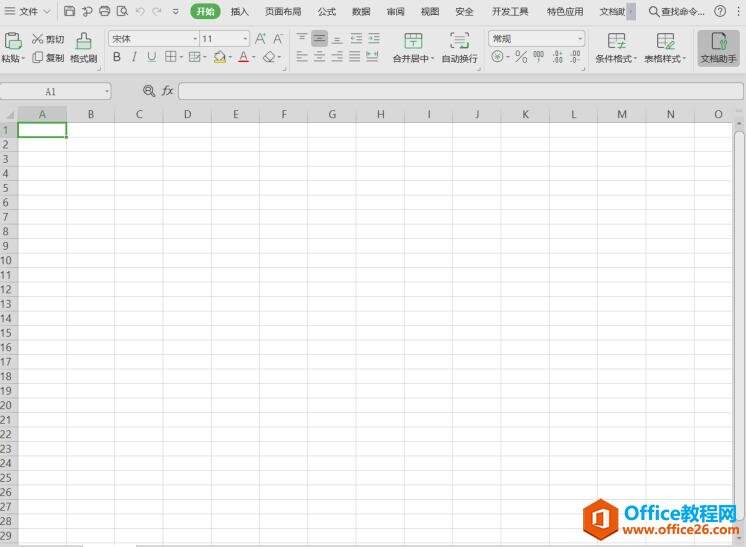The image size is (746, 547).
Task: Switch to the Insert (插入) tab
Action: pyautogui.click(x=239, y=11)
